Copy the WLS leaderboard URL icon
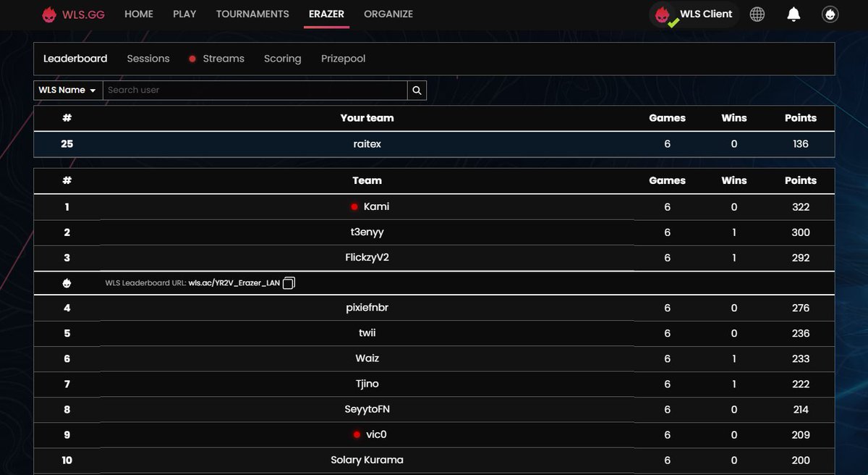The width and height of the screenshot is (868, 475). coord(289,283)
